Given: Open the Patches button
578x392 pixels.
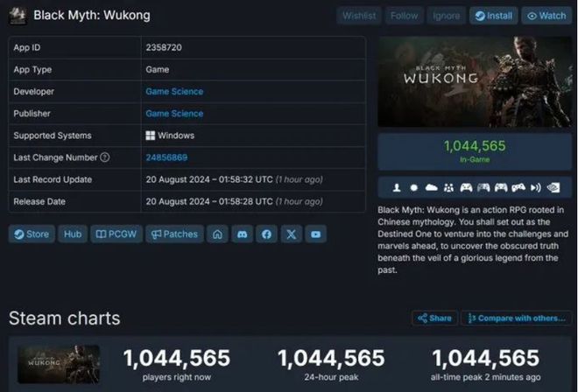Looking at the screenshot, I should (x=175, y=234).
